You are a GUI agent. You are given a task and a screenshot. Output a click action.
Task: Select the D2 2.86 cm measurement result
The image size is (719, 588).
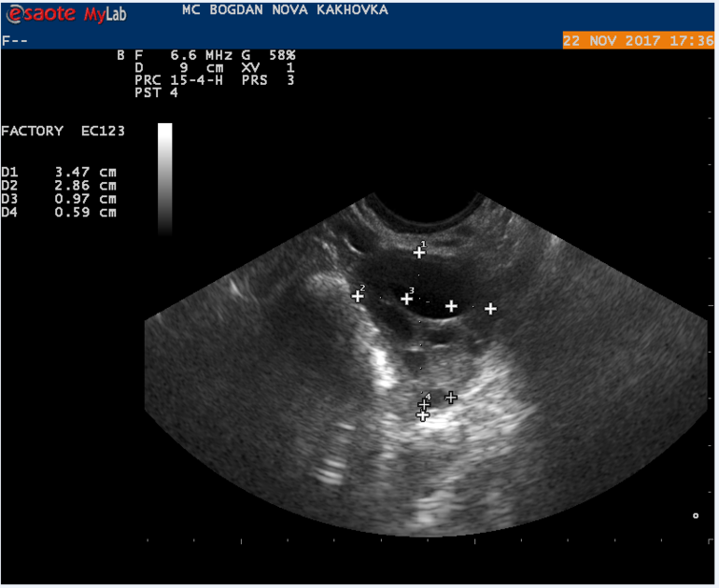click(59, 186)
